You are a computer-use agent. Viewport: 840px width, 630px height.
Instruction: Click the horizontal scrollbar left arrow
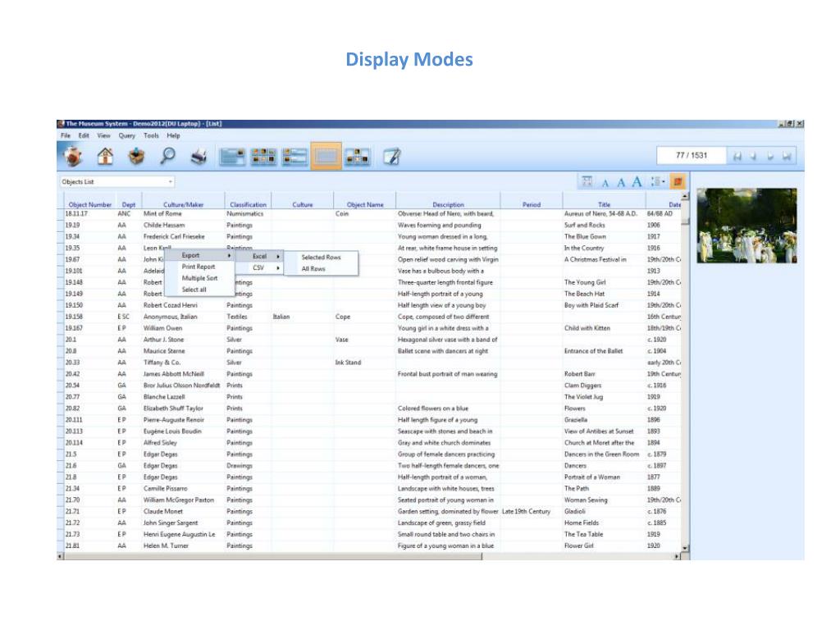(60, 557)
